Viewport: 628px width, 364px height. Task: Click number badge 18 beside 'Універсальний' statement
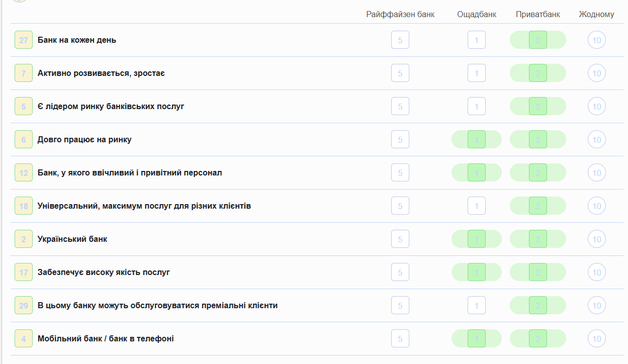24,206
